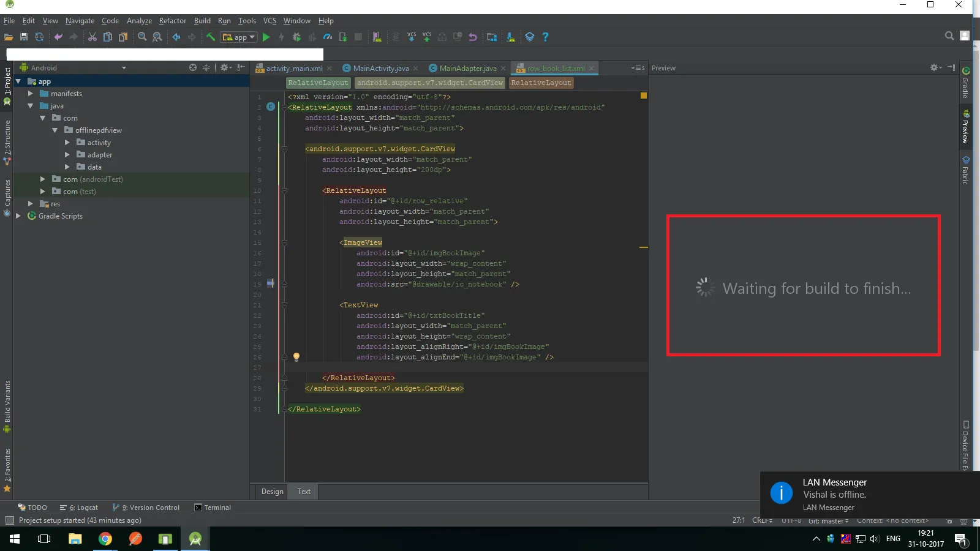Expand the activity package
The width and height of the screenshot is (980, 551).
point(67,143)
